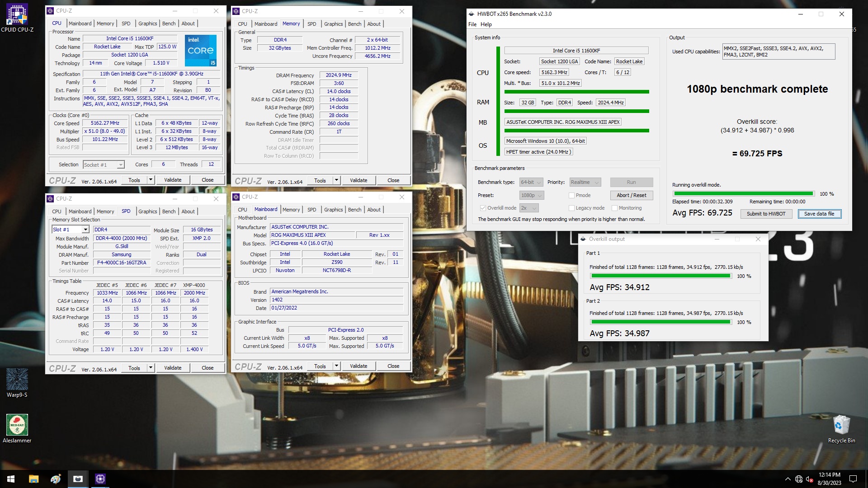Click Validate in CPU-Z CPU window
This screenshot has width=868, height=488.
173,180
